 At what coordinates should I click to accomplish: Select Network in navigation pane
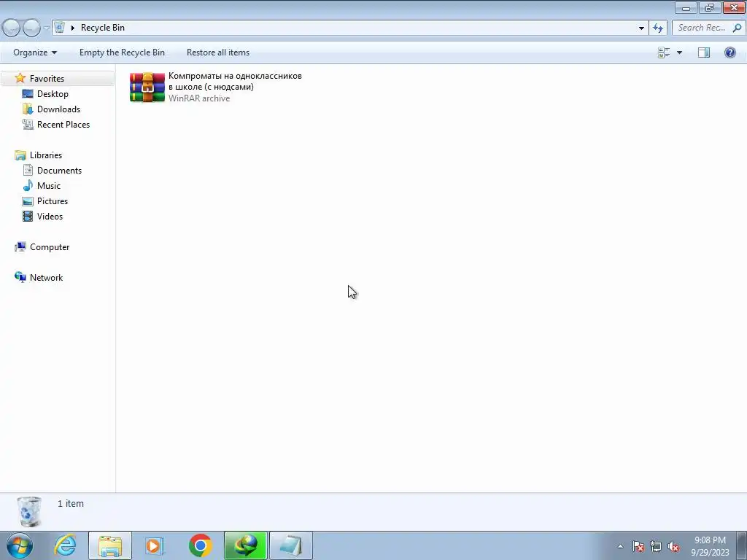46,278
